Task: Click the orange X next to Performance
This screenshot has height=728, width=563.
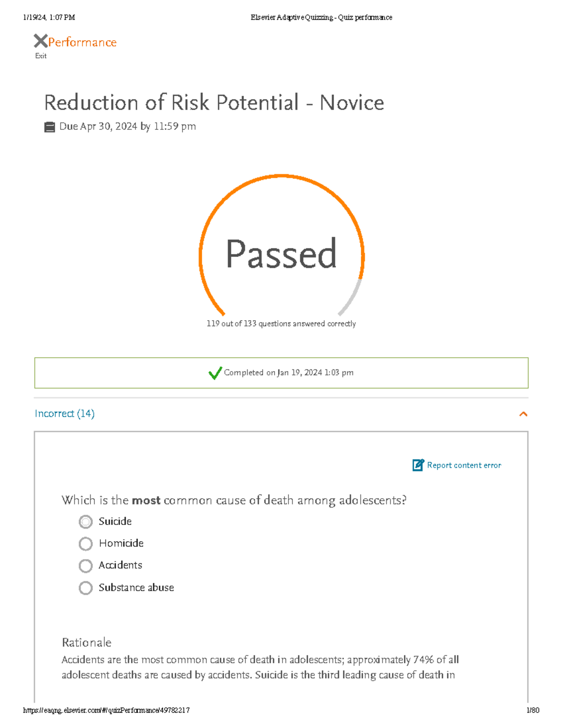Action: pyautogui.click(x=40, y=42)
